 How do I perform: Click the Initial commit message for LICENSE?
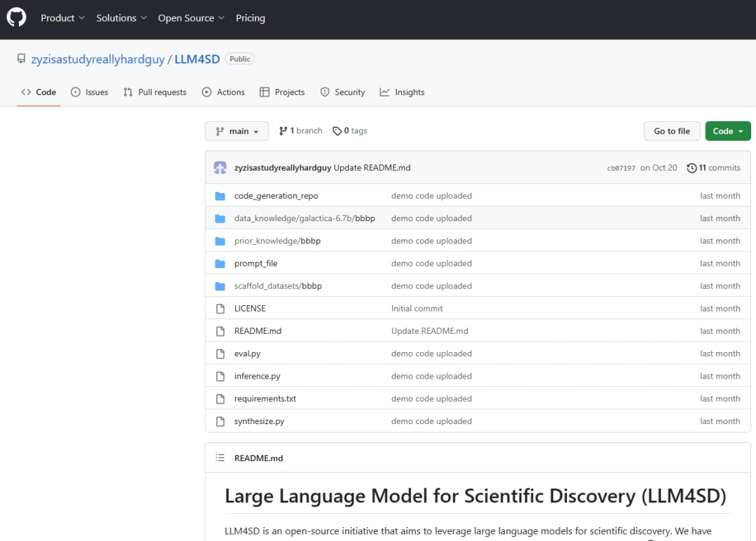[x=417, y=309]
